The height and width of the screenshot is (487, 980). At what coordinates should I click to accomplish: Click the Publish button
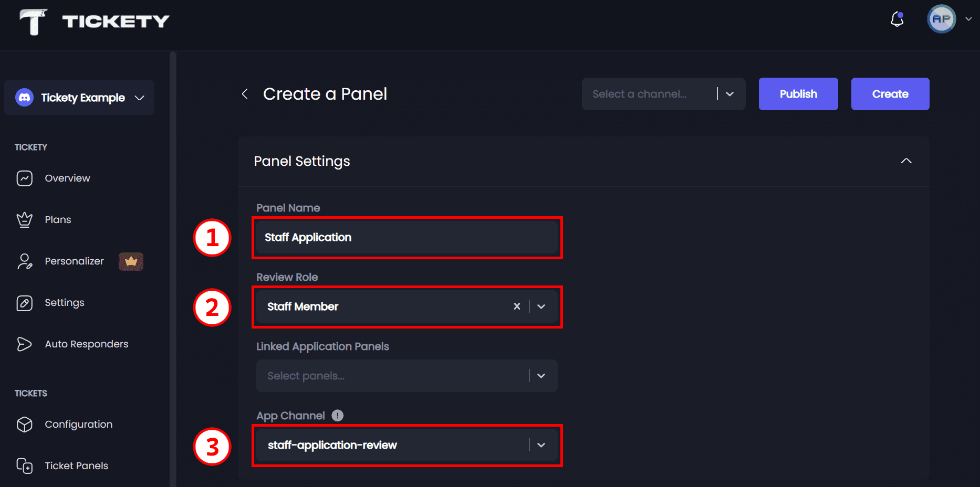[x=798, y=94]
